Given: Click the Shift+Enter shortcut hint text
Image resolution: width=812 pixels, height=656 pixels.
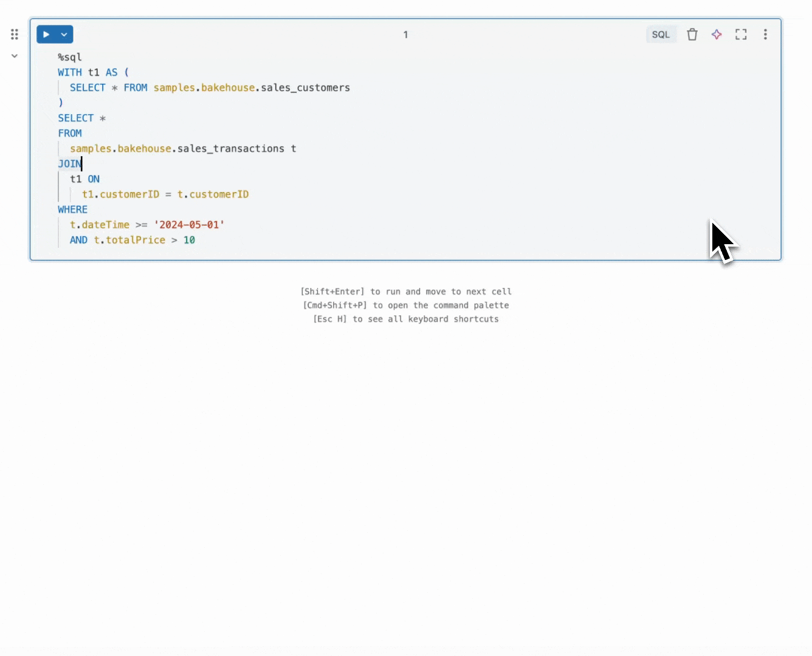Looking at the screenshot, I should coord(405,292).
